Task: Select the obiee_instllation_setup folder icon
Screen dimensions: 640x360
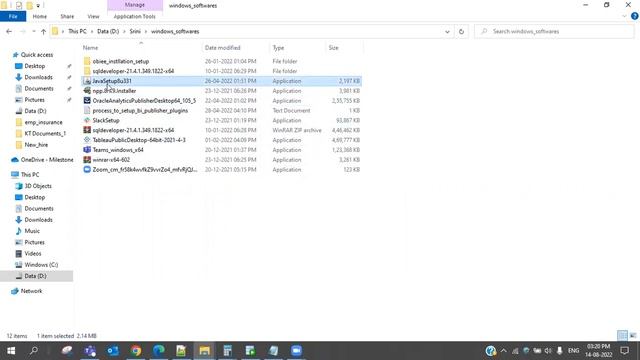Action: [87, 61]
